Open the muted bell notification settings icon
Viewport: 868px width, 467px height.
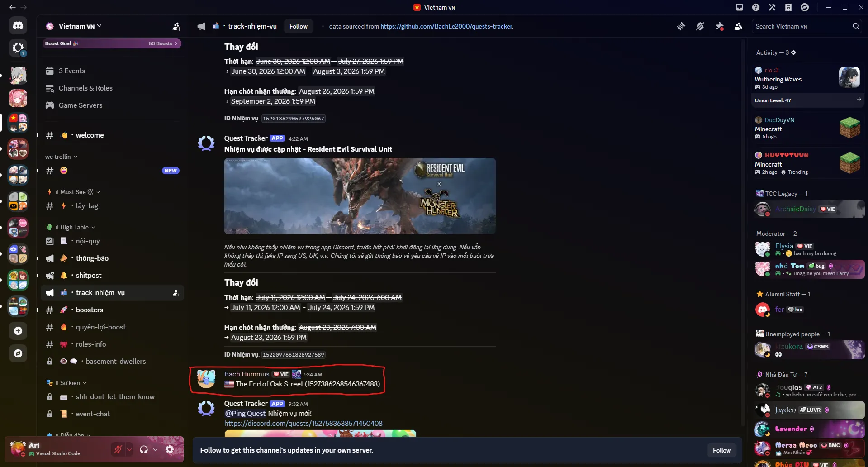pyautogui.click(x=700, y=26)
